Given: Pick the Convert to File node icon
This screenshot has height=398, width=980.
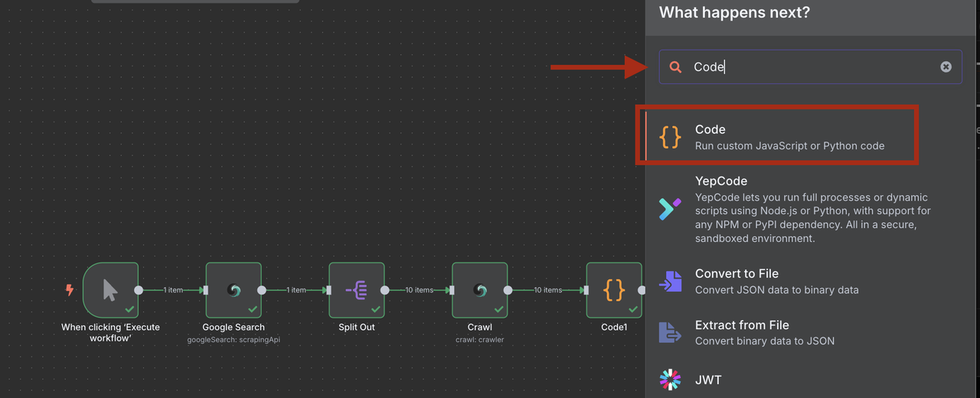Looking at the screenshot, I should tap(670, 281).
